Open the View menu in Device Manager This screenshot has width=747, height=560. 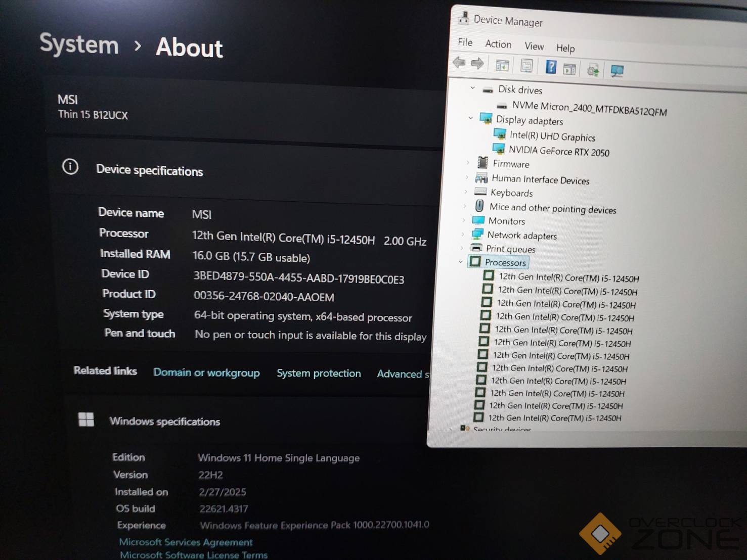coord(534,46)
